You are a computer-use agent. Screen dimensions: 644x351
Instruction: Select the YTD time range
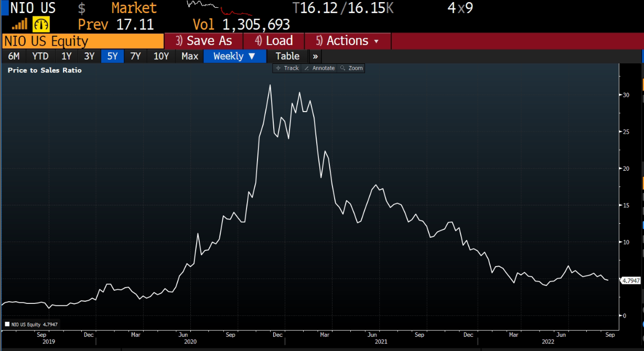click(40, 56)
